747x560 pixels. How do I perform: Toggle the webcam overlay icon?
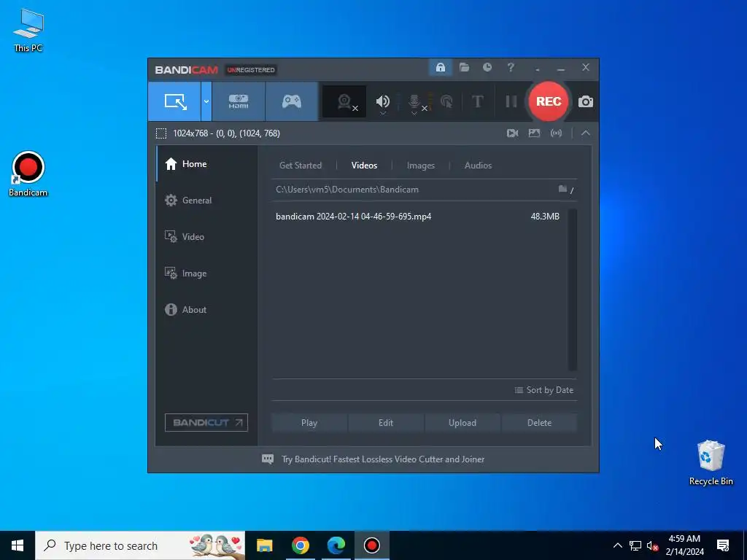click(x=344, y=101)
